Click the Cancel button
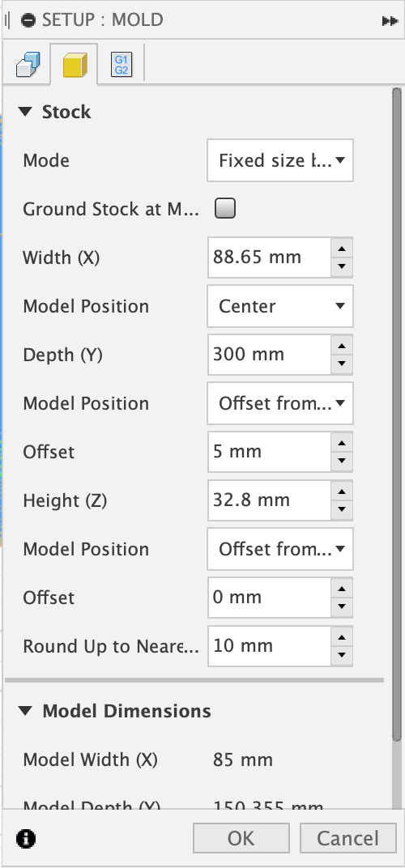Image resolution: width=405 pixels, height=868 pixels. tap(348, 838)
